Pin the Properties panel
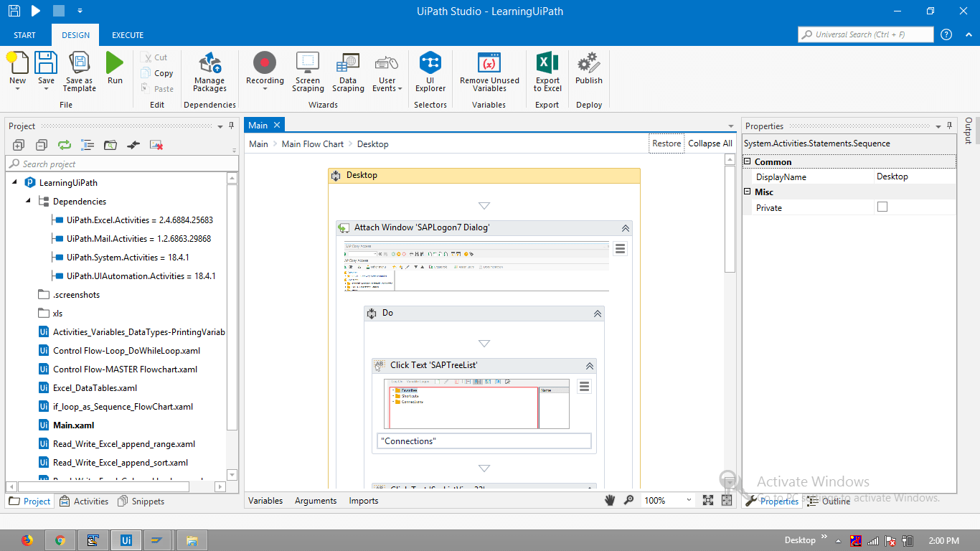Screen dimensions: 980x551 pos(948,126)
